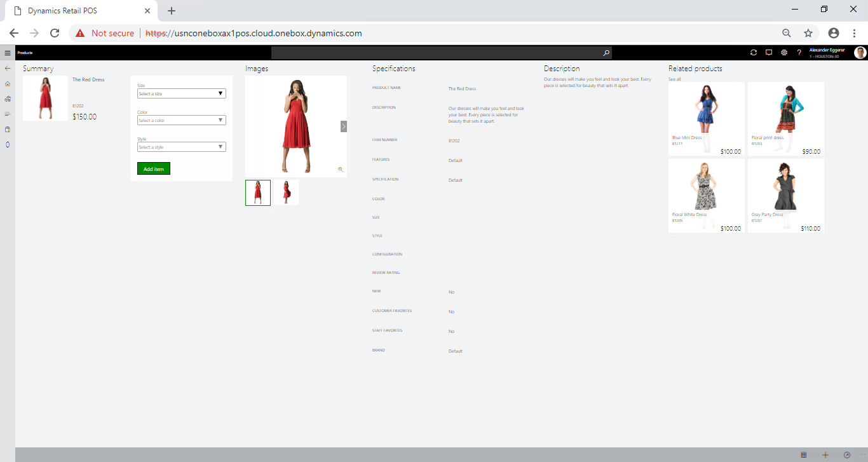Select the second red dress thumbnail

(287, 192)
